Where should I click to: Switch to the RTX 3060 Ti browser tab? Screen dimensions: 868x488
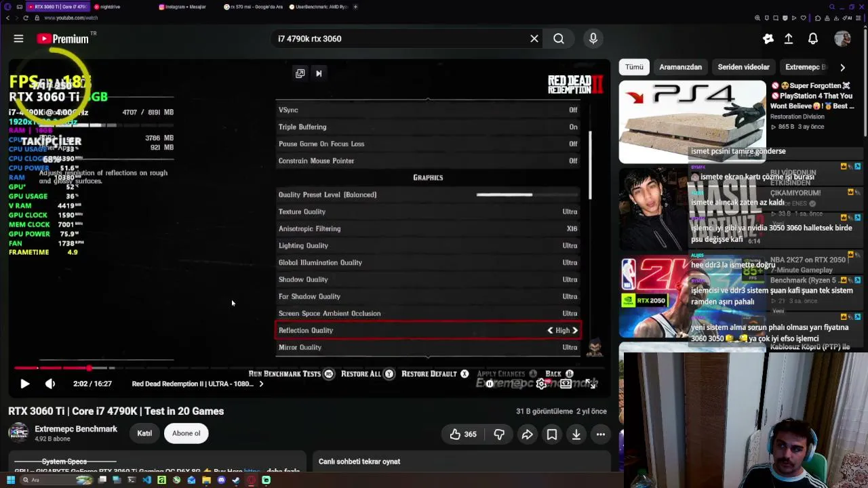click(56, 7)
